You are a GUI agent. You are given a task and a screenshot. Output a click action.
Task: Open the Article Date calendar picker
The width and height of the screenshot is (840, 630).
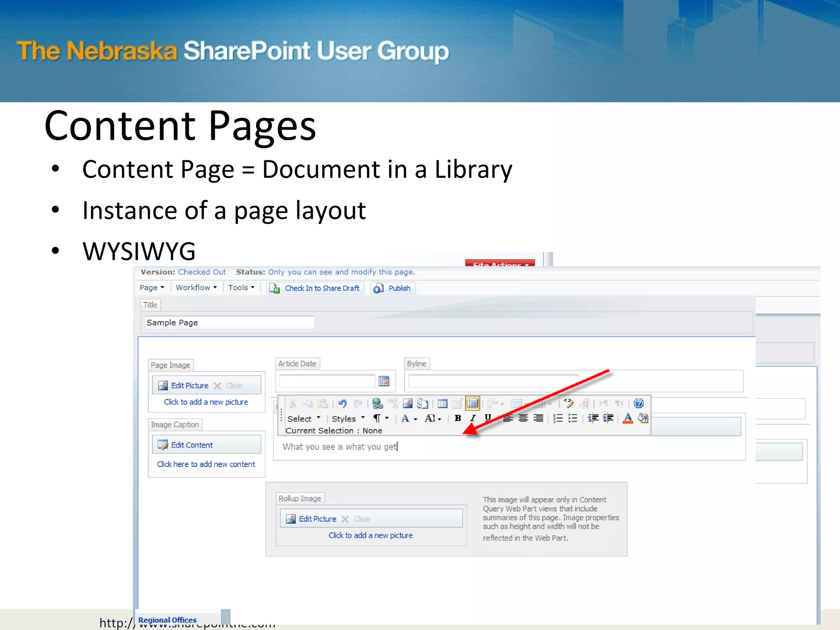pyautogui.click(x=384, y=381)
